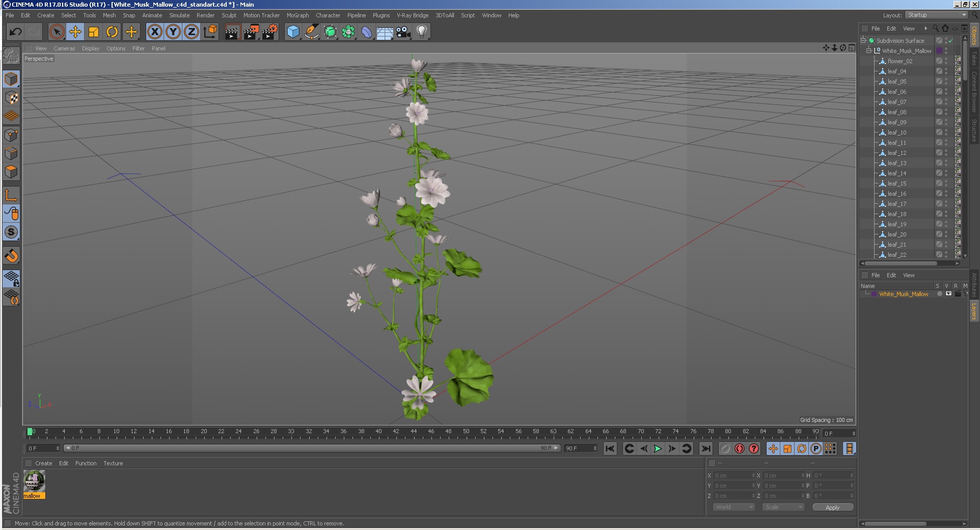
Task: Click the X position input field
Action: coord(734,475)
